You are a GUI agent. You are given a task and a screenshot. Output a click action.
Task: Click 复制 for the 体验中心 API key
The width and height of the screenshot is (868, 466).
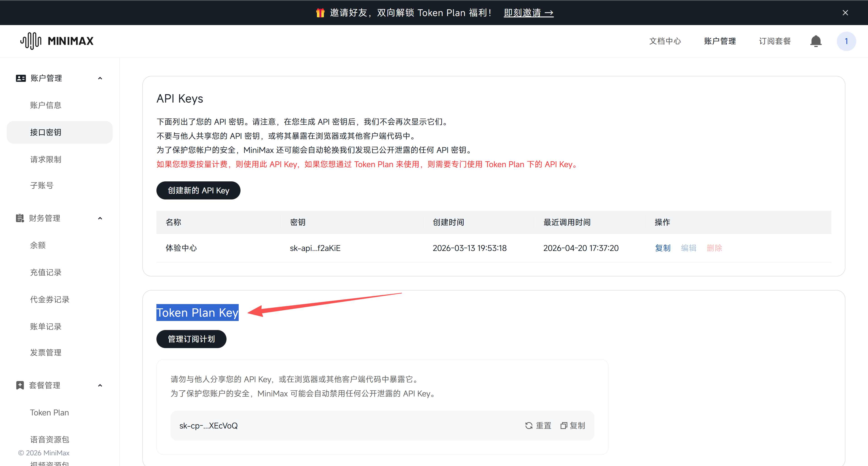[x=663, y=248]
